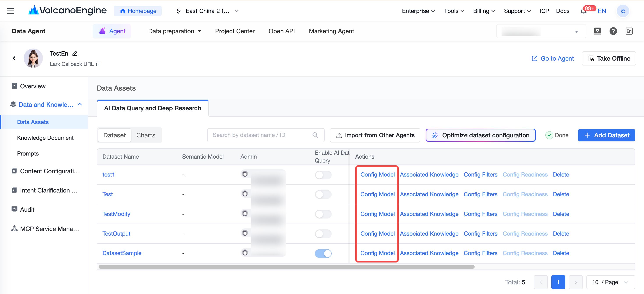Open Intent Clarification sidebar item
The image size is (644, 294).
[x=44, y=190]
